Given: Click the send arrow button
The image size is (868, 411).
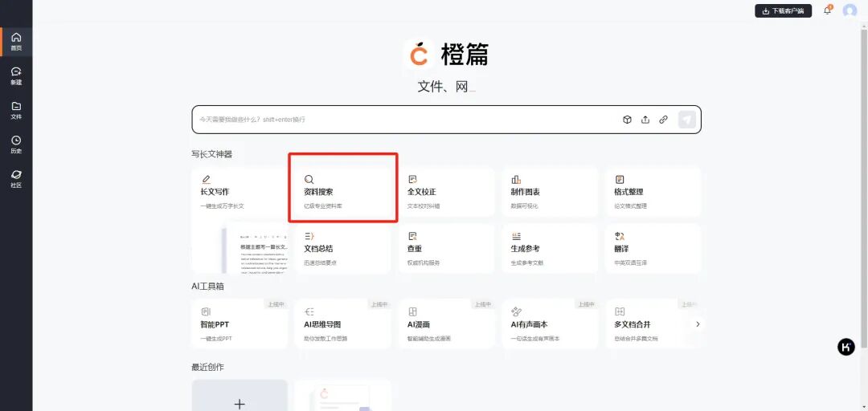Looking at the screenshot, I should pyautogui.click(x=687, y=120).
